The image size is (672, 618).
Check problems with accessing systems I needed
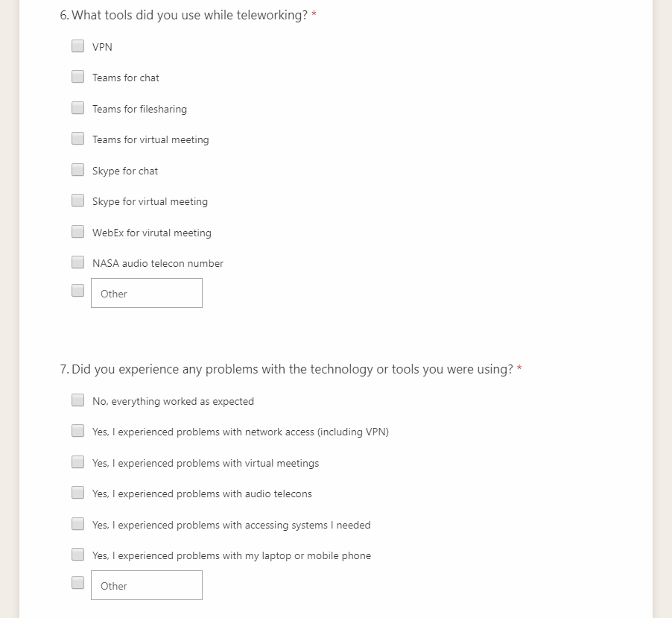pos(78,524)
